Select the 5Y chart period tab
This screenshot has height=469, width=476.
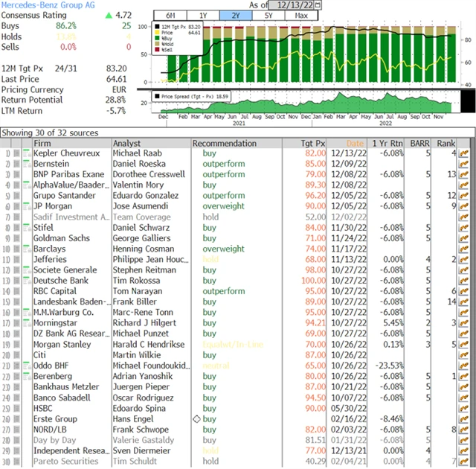pyautogui.click(x=268, y=16)
